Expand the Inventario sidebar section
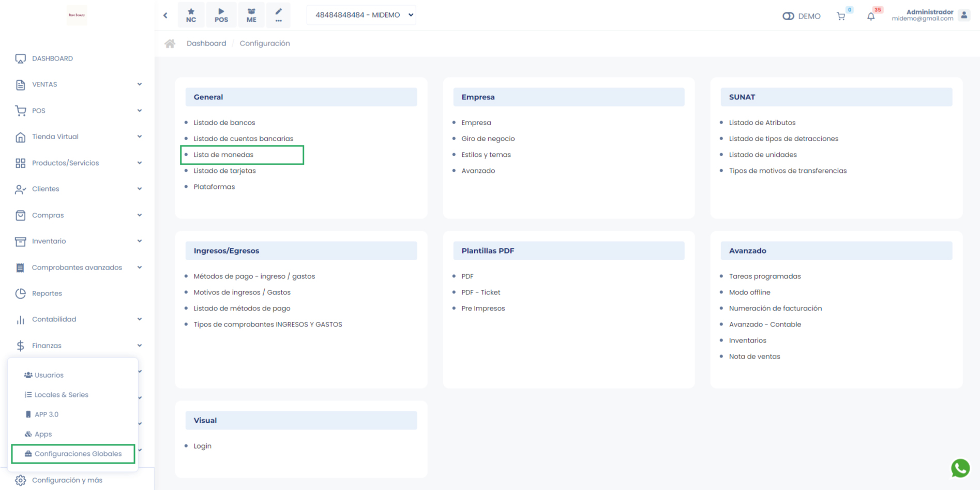The width and height of the screenshot is (980, 490). (78, 241)
